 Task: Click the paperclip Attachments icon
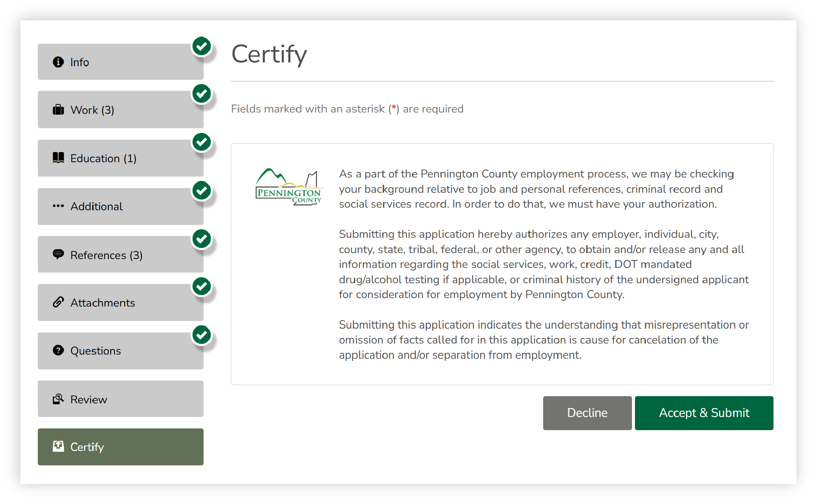(x=58, y=302)
